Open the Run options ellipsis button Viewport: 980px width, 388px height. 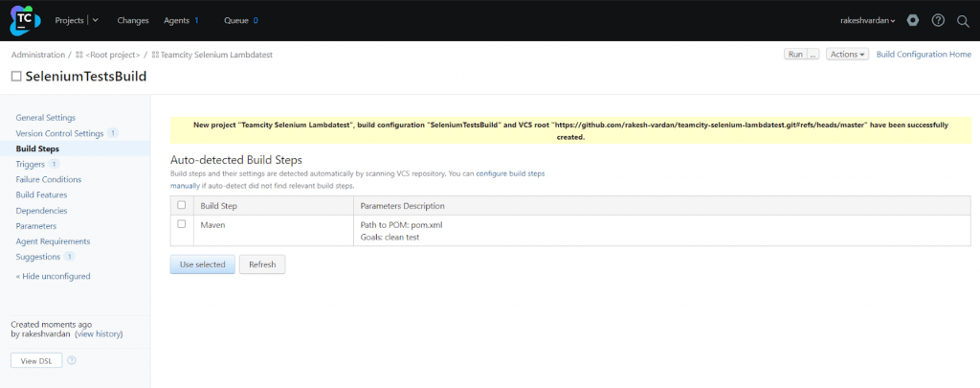point(813,55)
